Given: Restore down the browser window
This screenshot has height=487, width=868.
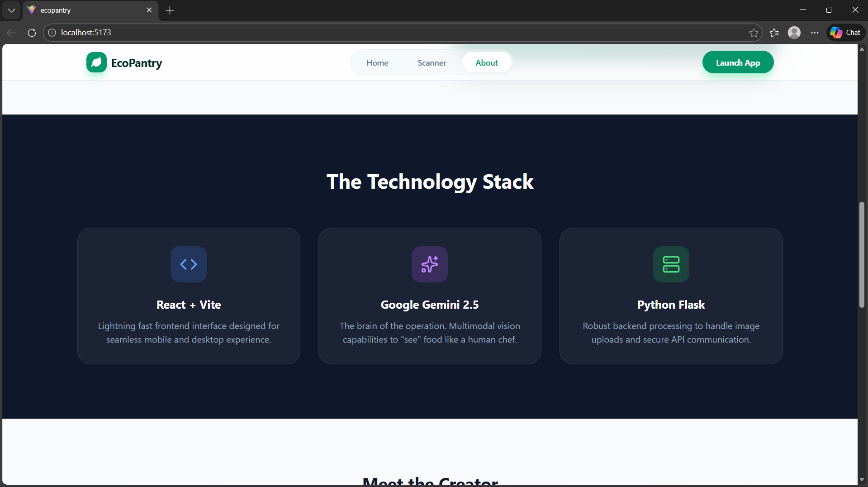Looking at the screenshot, I should pos(829,10).
